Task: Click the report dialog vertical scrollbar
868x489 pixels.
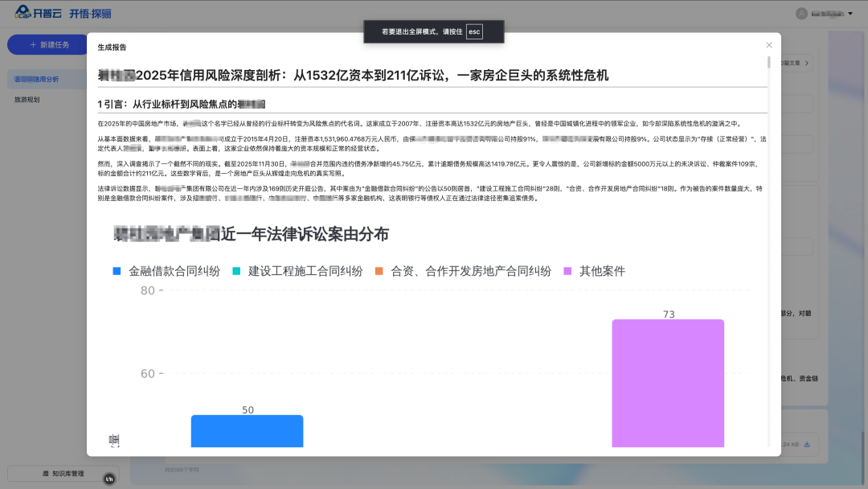Action: (768, 63)
